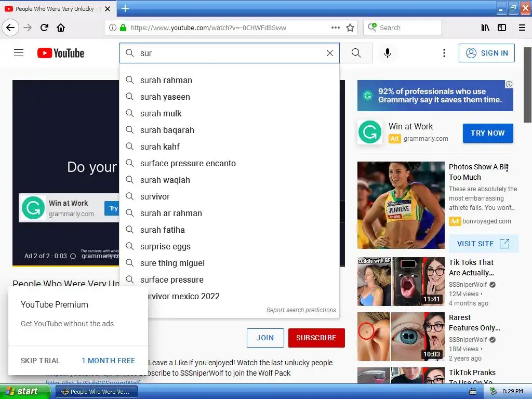Open the JENNEKE athlete ad thumbnail
Screen dimensions: 532x399
point(401,205)
